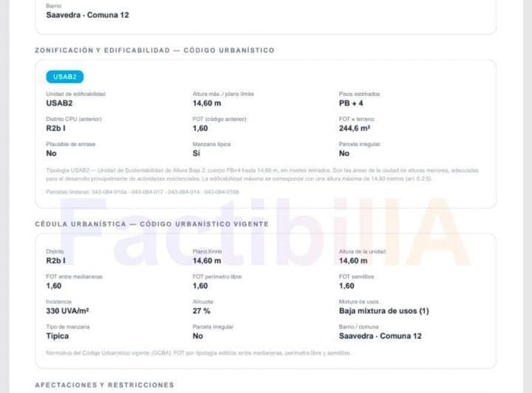
Task: Select the Incidencia value 330 UVA/m²
Action: [67, 311]
